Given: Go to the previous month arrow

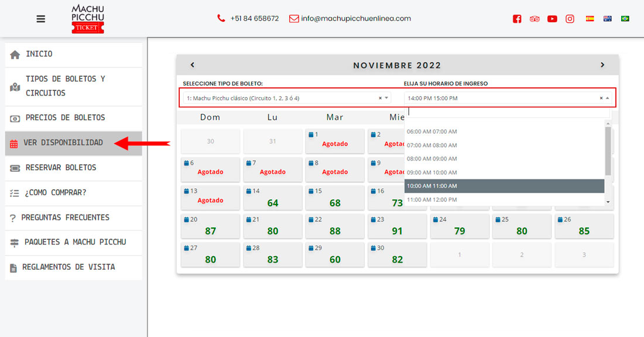Looking at the screenshot, I should [193, 65].
